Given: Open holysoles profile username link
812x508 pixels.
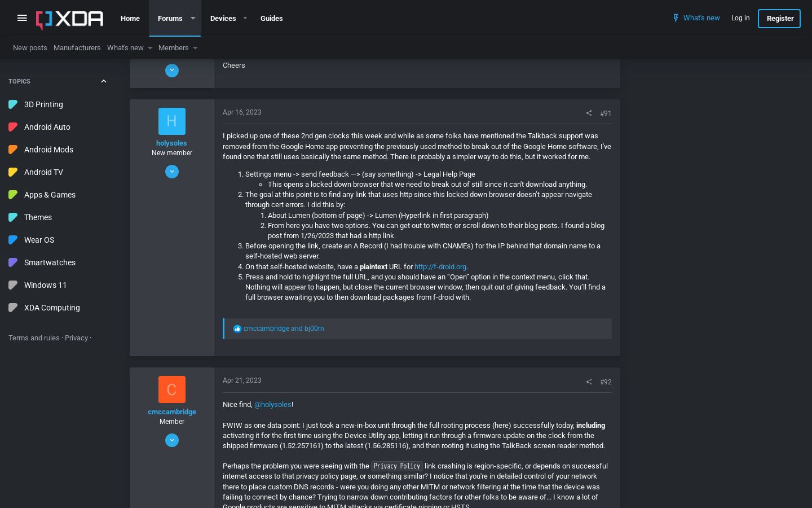Looking at the screenshot, I should (171, 143).
